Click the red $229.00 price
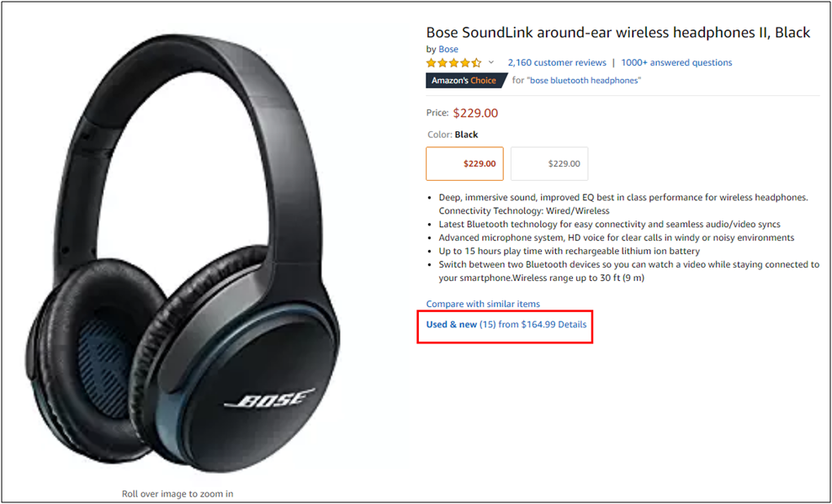 [x=475, y=113]
